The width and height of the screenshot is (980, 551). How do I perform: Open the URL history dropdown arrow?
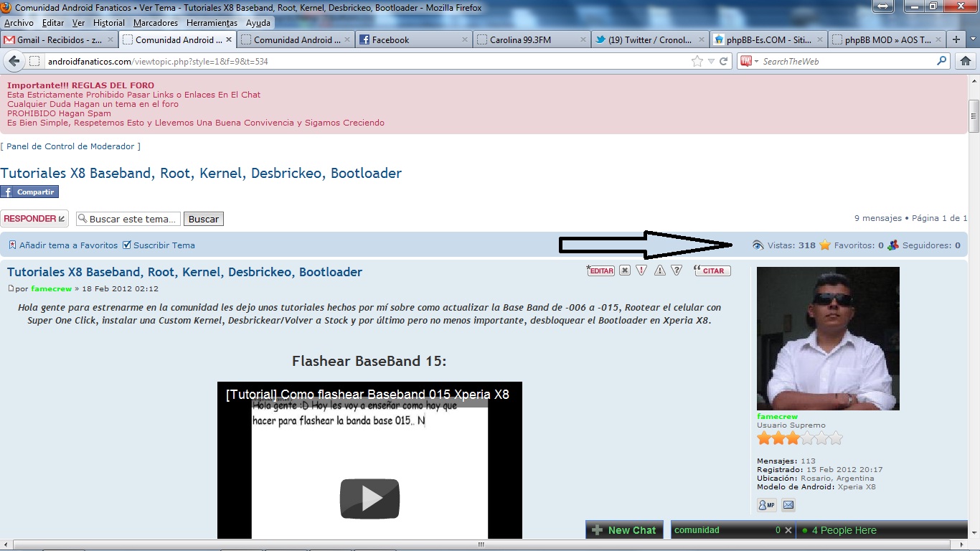coord(711,62)
